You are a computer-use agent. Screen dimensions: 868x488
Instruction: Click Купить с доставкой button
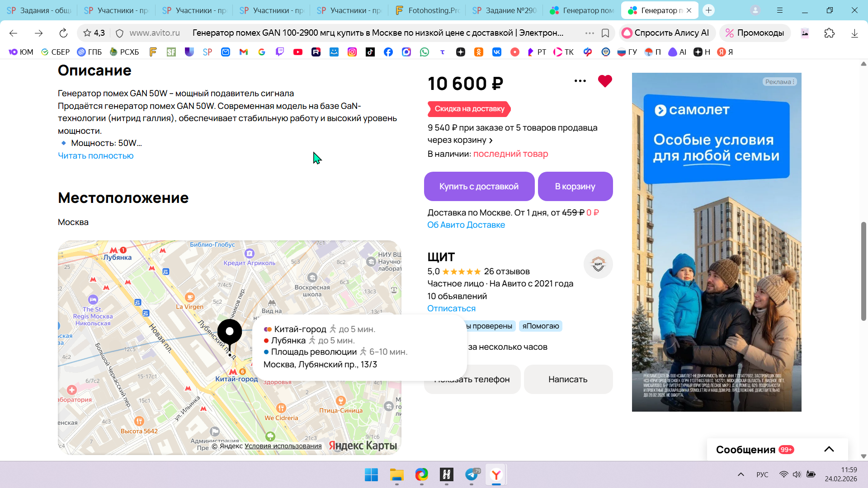coord(479,186)
